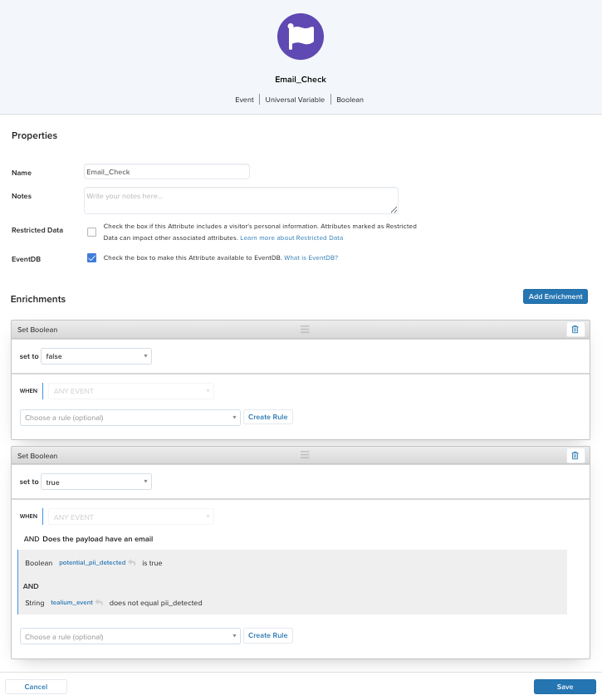This screenshot has width=602, height=700.
Task: Click into the Notes text area
Action: 241,200
